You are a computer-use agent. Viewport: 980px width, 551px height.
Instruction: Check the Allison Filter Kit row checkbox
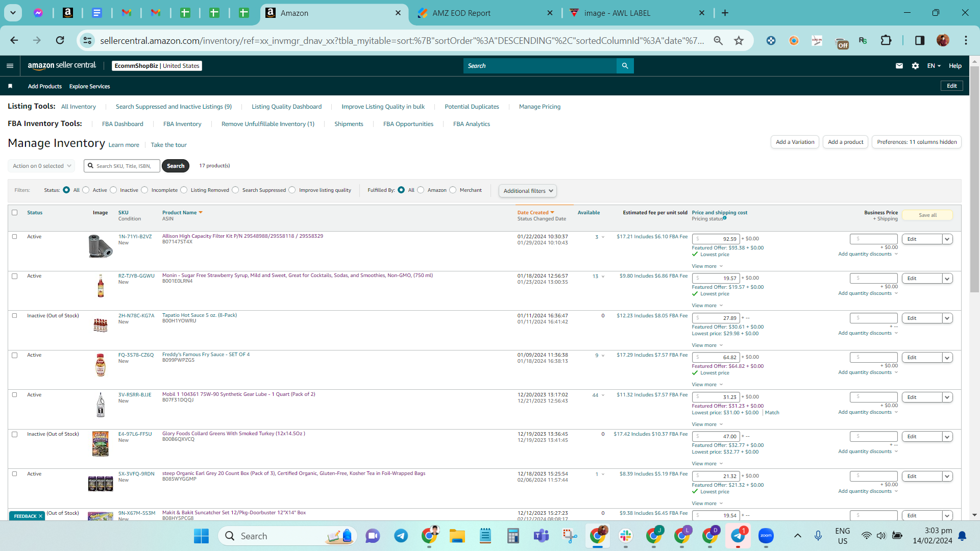(x=15, y=237)
